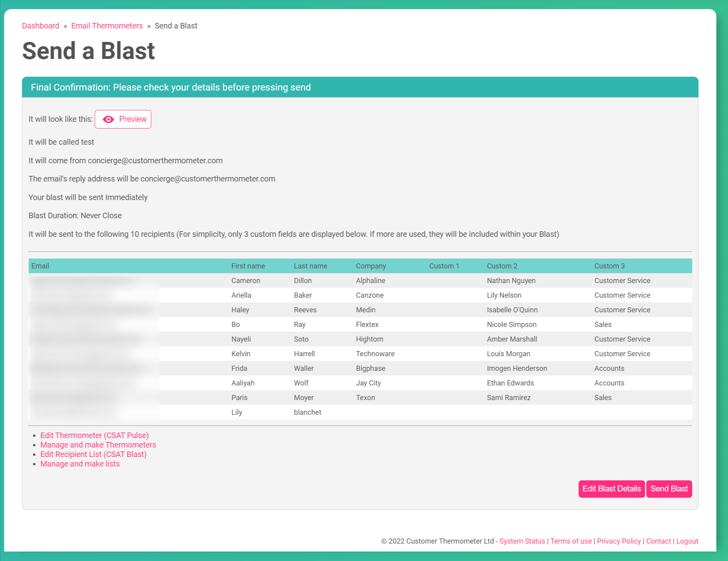Open System Status footer link
This screenshot has height=561, width=728.
point(522,541)
